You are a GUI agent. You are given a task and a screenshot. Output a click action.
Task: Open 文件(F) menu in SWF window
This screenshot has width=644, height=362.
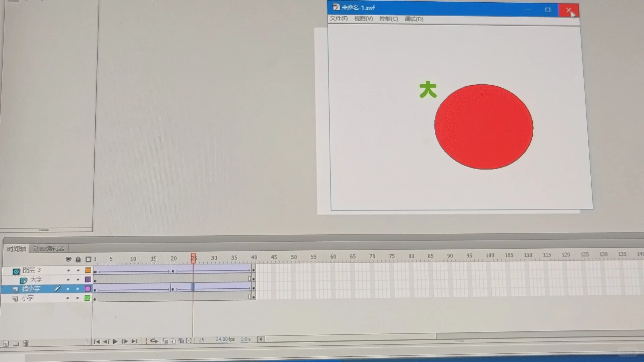click(339, 18)
